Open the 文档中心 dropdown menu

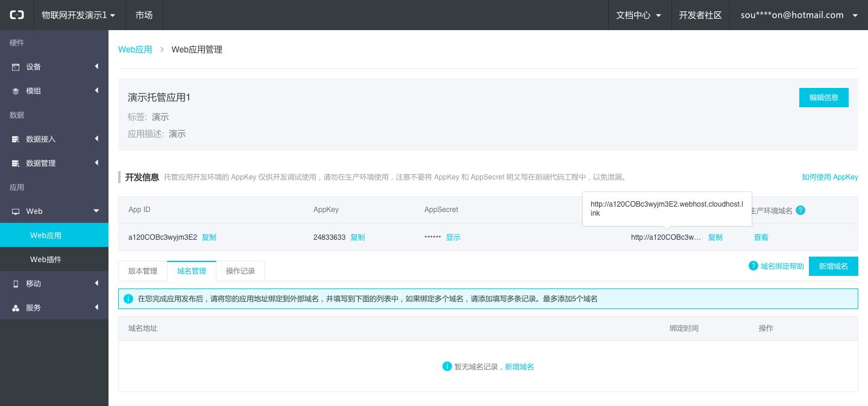(639, 15)
